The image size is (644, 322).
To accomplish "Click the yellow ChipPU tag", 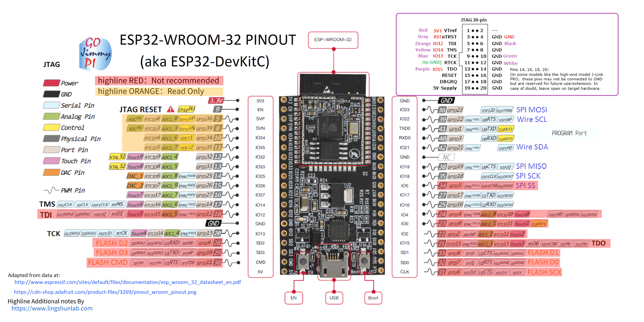I will 186,109.
